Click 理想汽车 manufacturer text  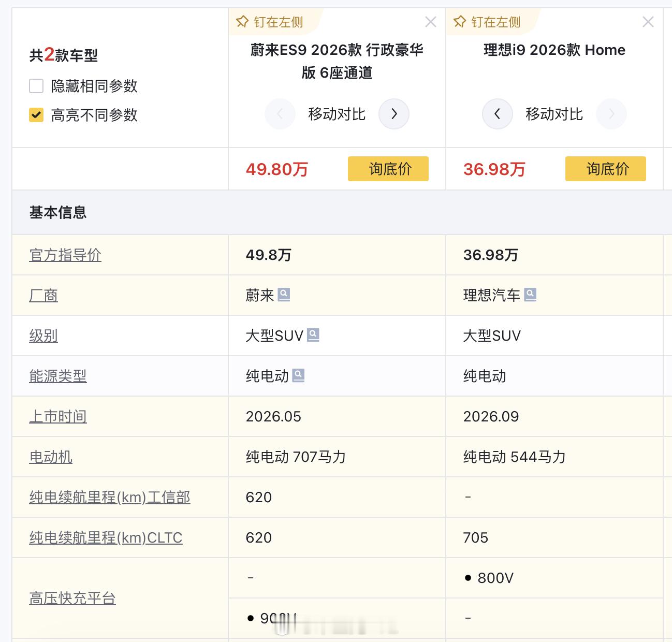[492, 295]
